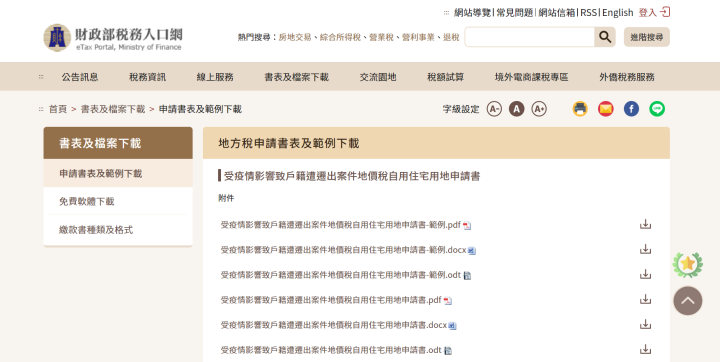Increase font size with A+ icon

tap(539, 109)
